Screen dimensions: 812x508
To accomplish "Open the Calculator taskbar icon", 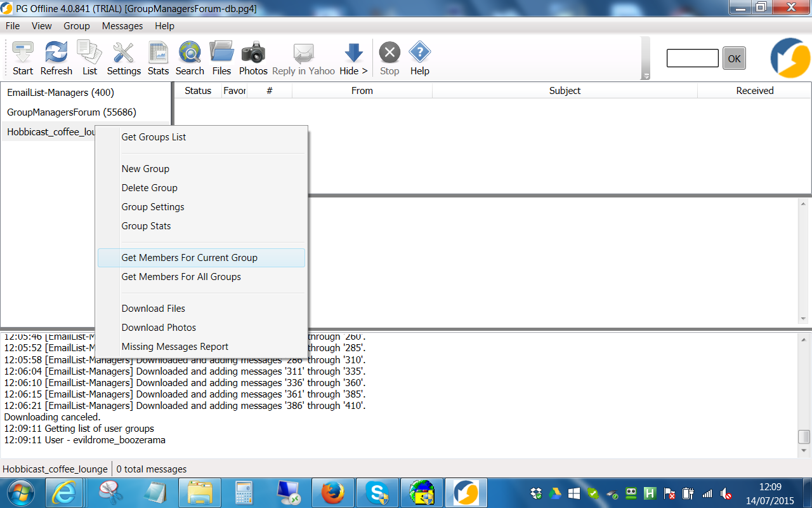I will pyautogui.click(x=244, y=493).
